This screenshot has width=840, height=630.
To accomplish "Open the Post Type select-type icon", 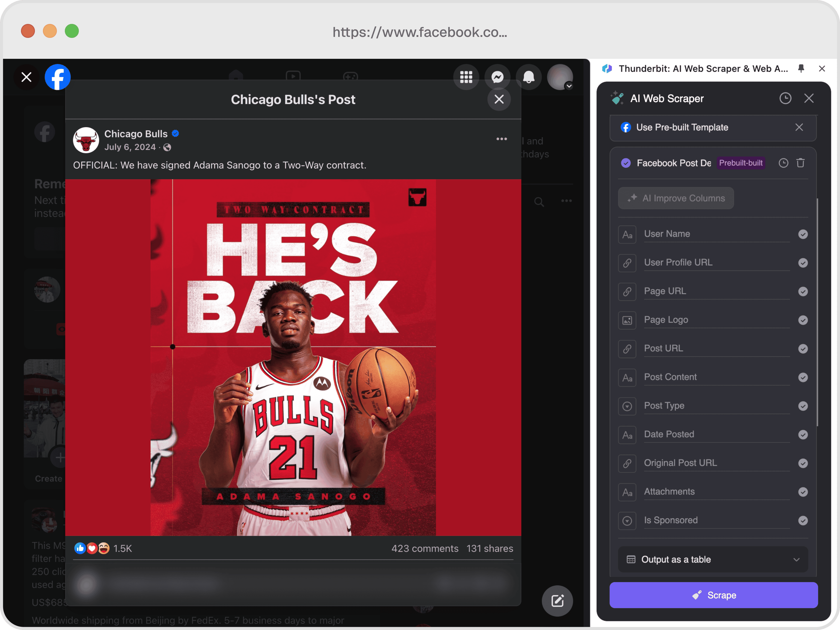I will [627, 406].
